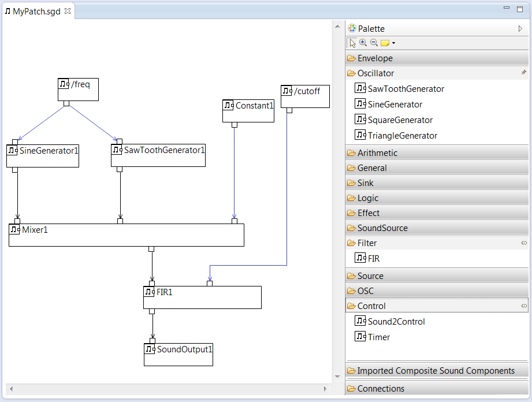Collapse the palette using its top-right arrow
Screen dimensions: 532x402
point(521,28)
